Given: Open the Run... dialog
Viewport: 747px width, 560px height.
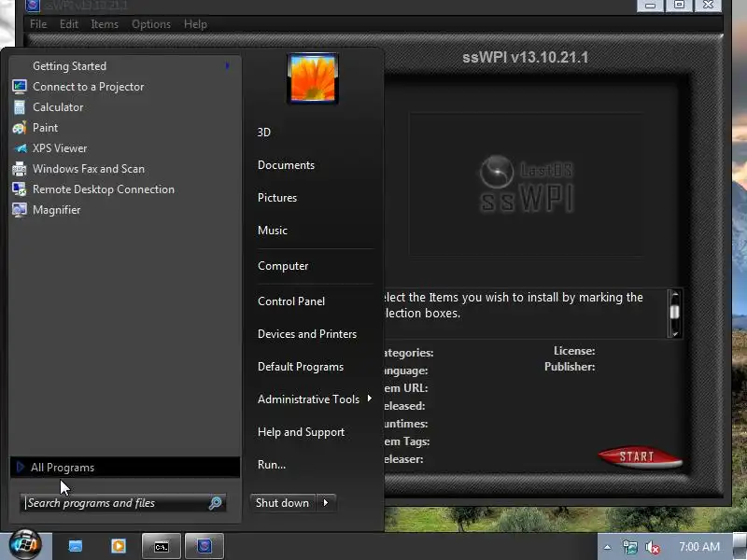Looking at the screenshot, I should [272, 465].
